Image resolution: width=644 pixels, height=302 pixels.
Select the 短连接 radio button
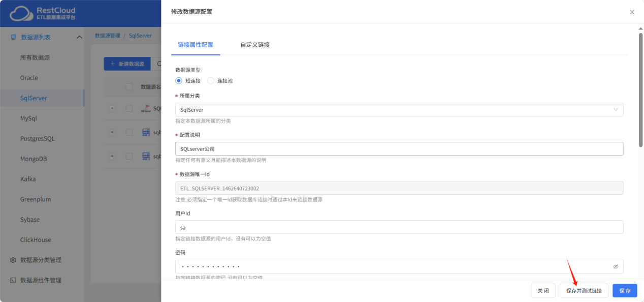[x=179, y=81]
